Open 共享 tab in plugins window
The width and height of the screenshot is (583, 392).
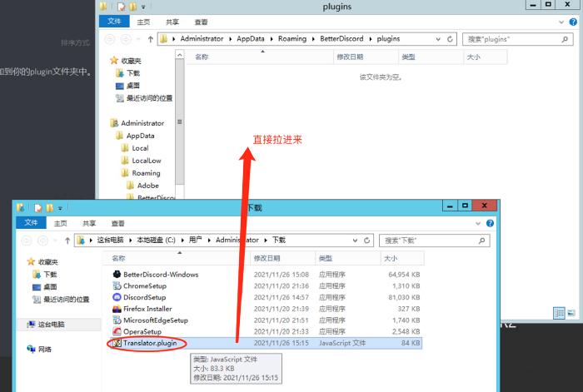[172, 22]
